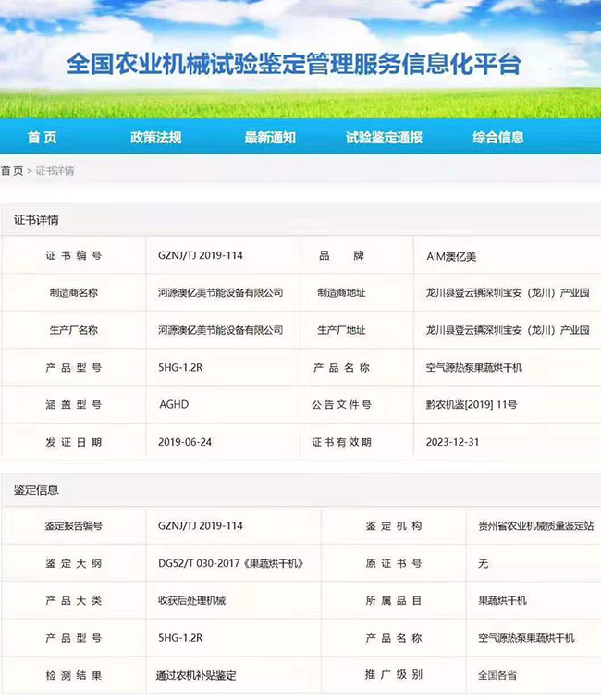This screenshot has width=601, height=700.
Task: Click the 产品大类 label
Action: click(74, 600)
